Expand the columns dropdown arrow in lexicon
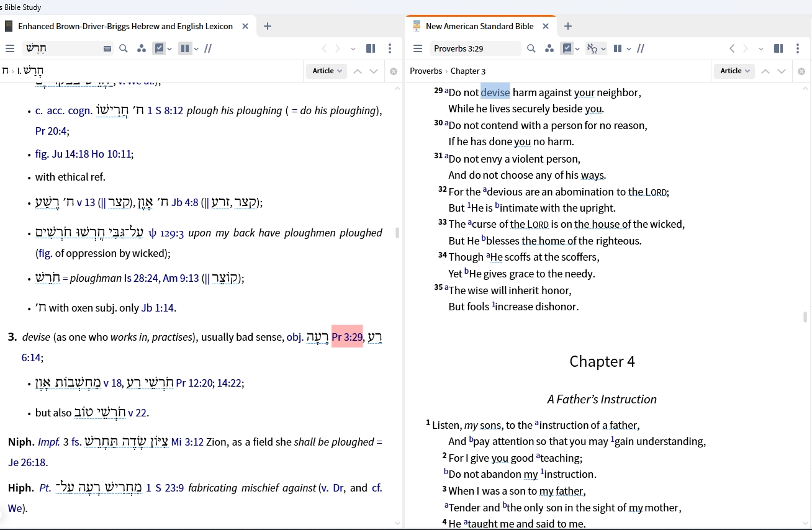 [196, 49]
